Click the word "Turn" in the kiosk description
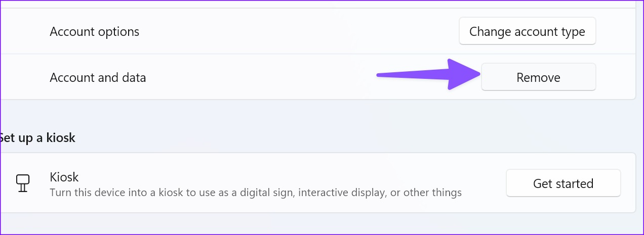Viewport: 644px width, 235px height. point(60,193)
